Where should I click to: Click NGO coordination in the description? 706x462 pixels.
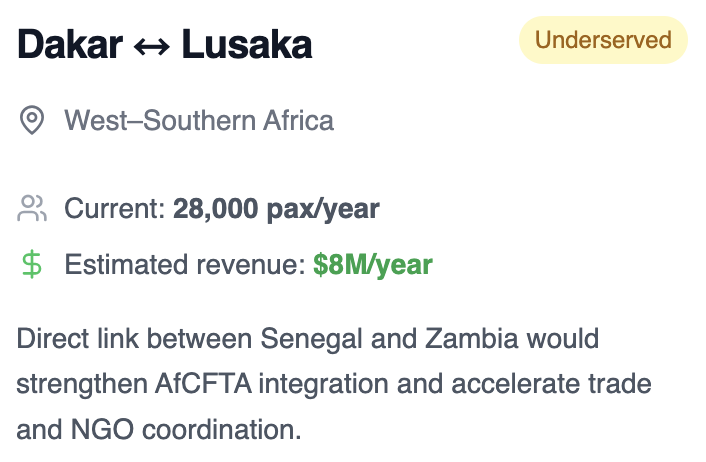[x=186, y=430]
